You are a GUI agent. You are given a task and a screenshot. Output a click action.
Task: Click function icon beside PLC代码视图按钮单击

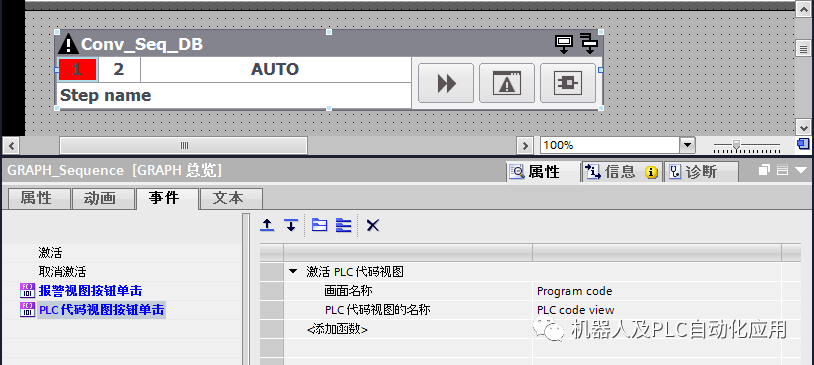click(x=27, y=309)
